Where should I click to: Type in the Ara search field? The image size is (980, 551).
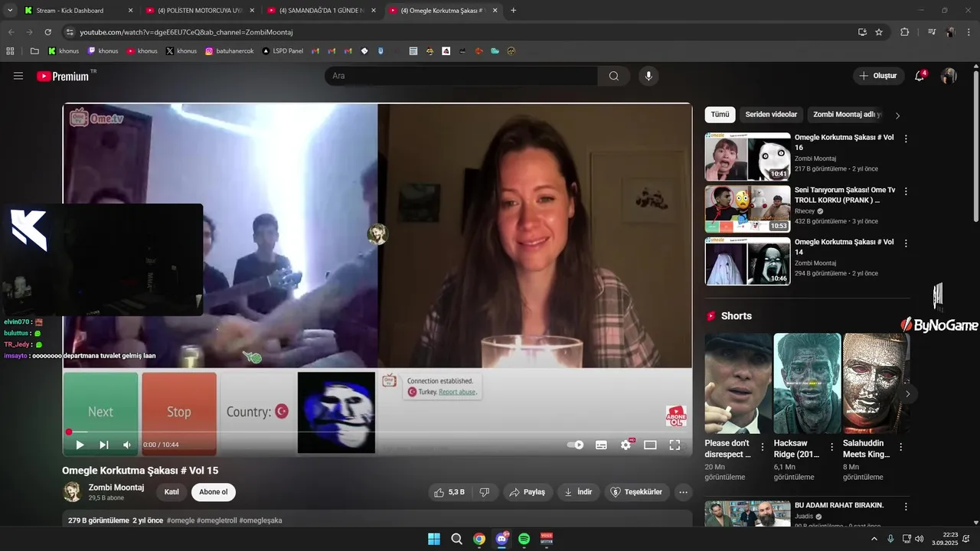tap(462, 76)
